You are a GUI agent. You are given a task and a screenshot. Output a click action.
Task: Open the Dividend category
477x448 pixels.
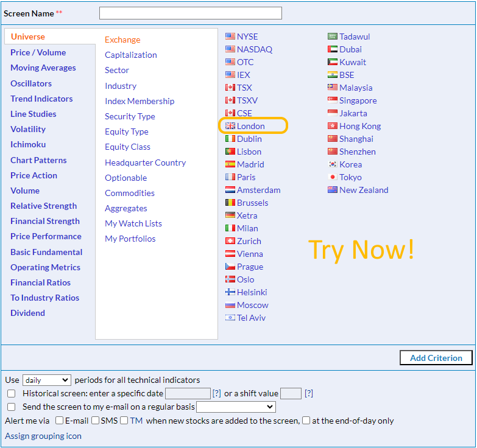[27, 313]
